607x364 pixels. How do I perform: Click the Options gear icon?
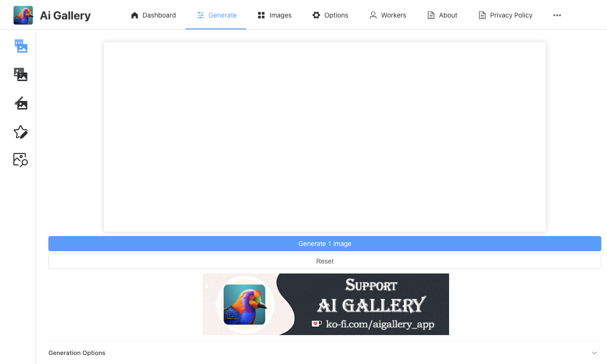tap(316, 15)
